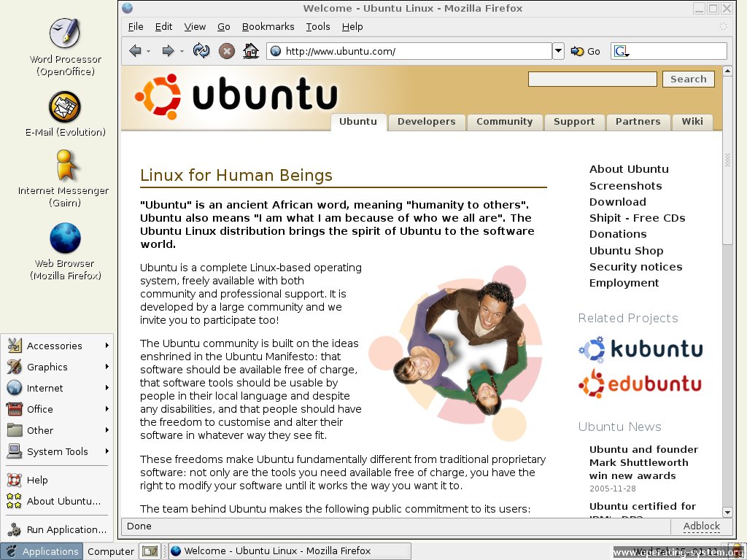Open the Forward button history dropdown arrow
The width and height of the screenshot is (747, 560).
click(x=182, y=51)
